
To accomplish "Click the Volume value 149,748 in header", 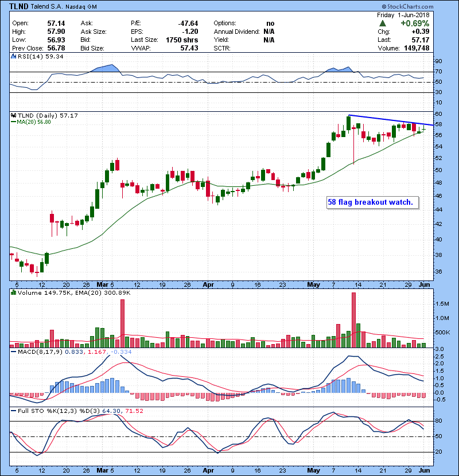I will 417,48.
